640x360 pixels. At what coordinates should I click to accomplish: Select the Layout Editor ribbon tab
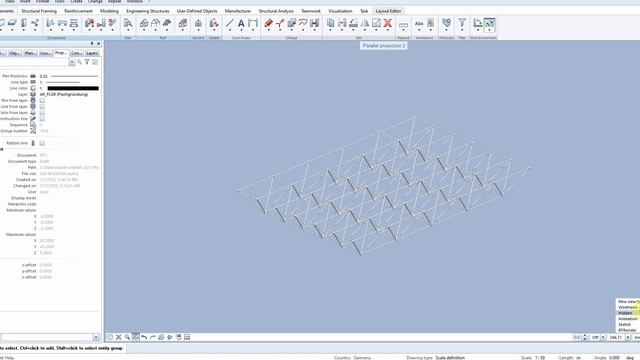tap(388, 11)
